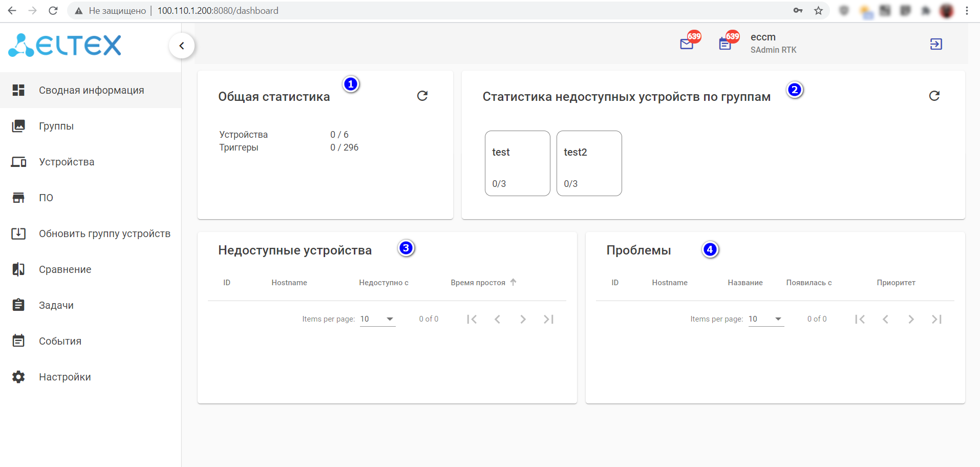This screenshot has height=467, width=980.
Task: Click the Устройства sidebar icon
Action: (x=18, y=162)
